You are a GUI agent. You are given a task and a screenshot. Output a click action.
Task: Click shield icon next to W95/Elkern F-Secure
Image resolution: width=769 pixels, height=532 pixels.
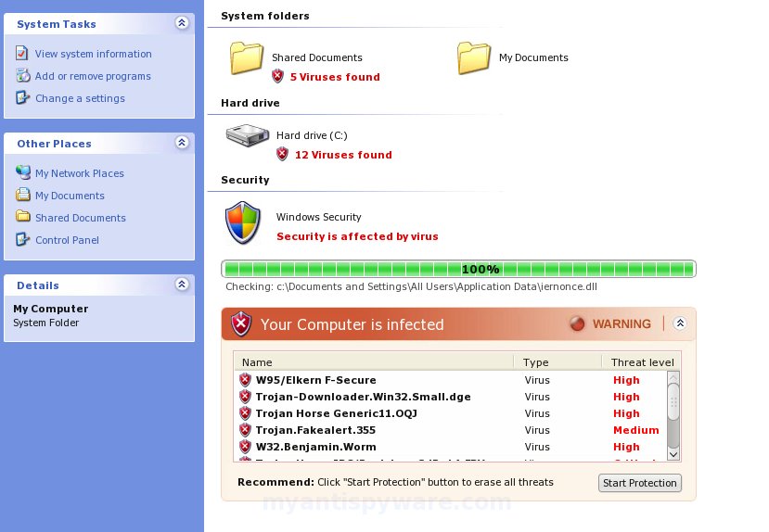tap(245, 380)
